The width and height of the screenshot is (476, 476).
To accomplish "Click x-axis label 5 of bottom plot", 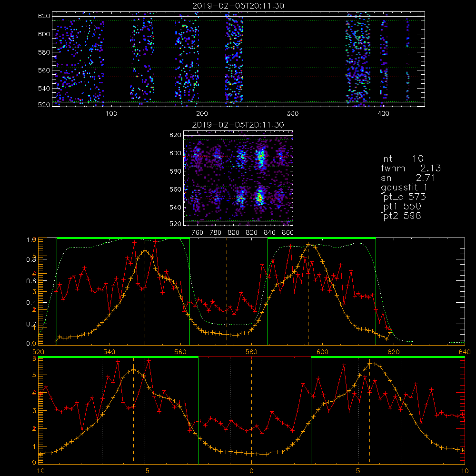I will [358, 471].
